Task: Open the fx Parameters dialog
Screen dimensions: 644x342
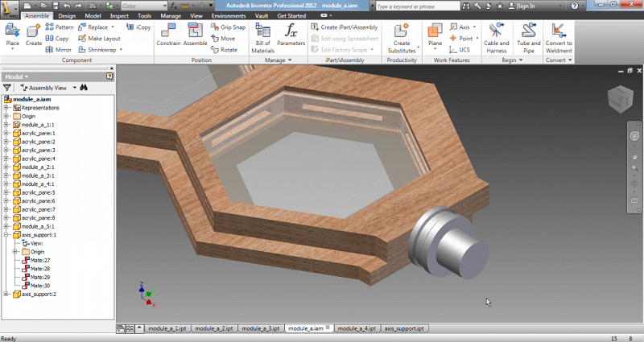Action: pyautogui.click(x=291, y=35)
